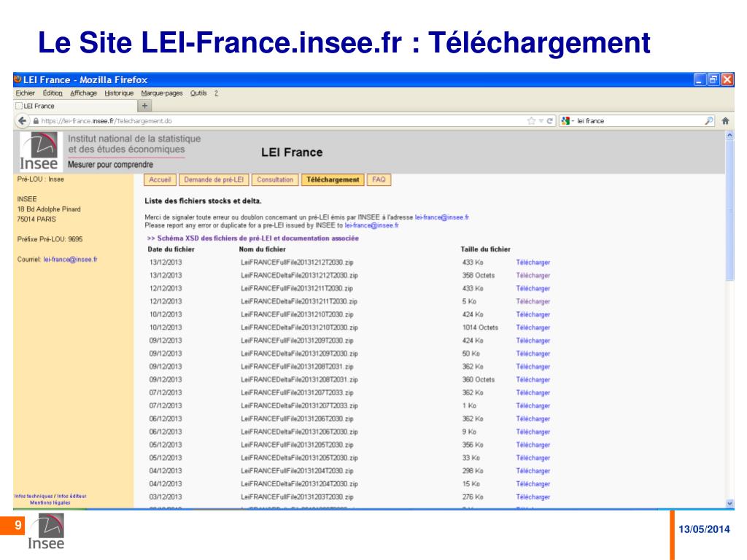Download LeiFRANCEDeltaFile20131209T2030.zip via Télécharger

pos(533,354)
